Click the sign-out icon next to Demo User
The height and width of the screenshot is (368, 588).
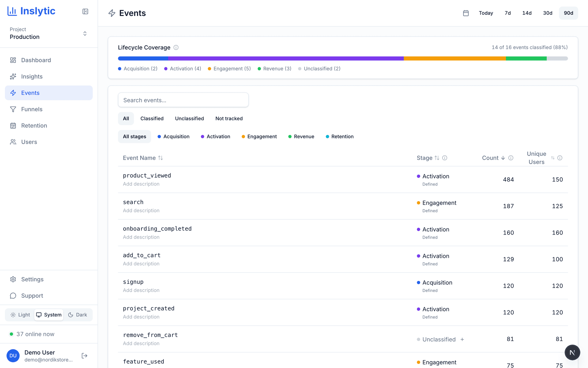[84, 355]
